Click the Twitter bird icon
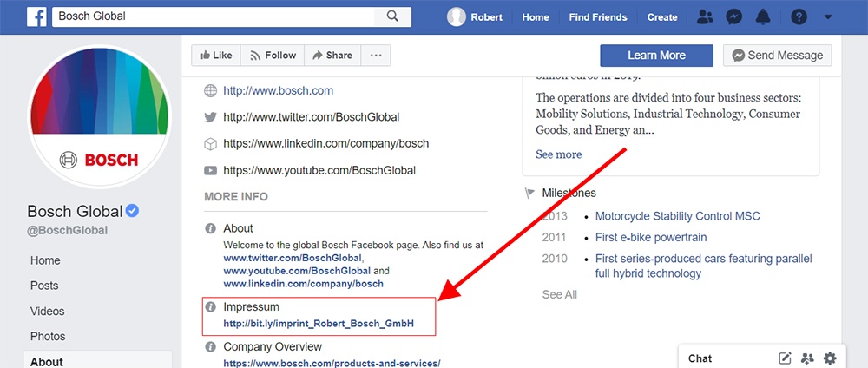This screenshot has width=868, height=368. click(x=210, y=117)
